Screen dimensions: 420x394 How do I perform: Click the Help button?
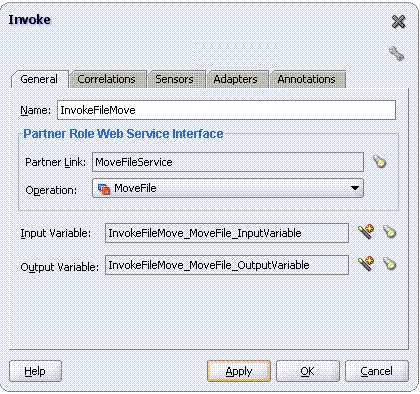point(35,371)
